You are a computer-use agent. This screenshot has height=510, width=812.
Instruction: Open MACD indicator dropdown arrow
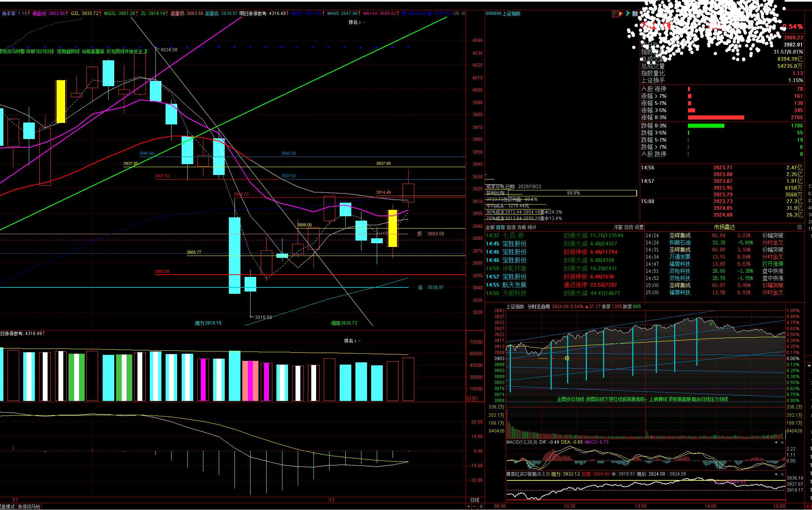click(776, 443)
